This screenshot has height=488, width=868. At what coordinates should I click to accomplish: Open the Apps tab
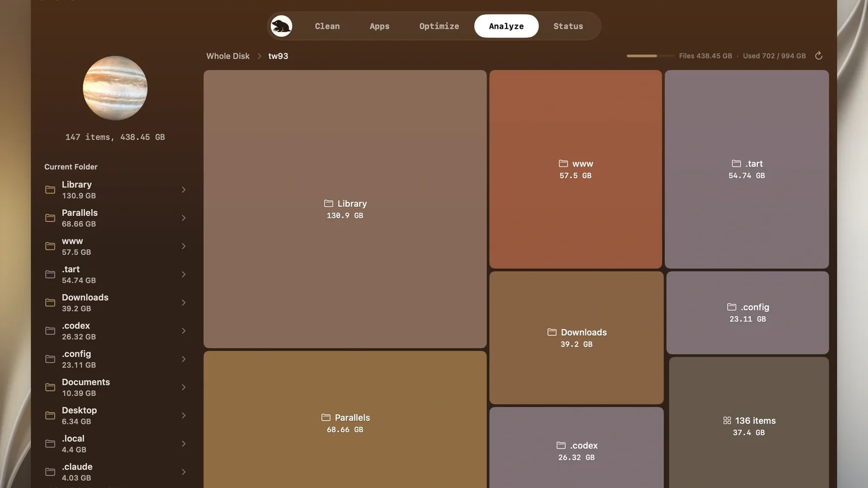pos(379,26)
